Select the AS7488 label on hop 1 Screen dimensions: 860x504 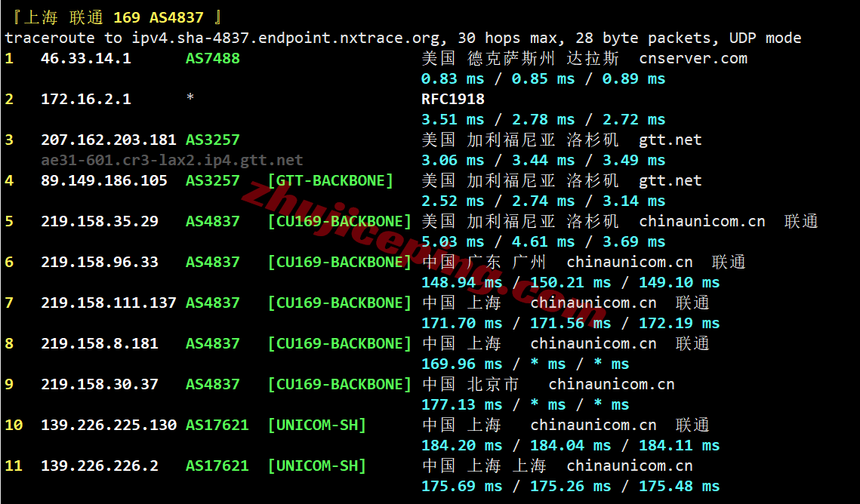213,59
